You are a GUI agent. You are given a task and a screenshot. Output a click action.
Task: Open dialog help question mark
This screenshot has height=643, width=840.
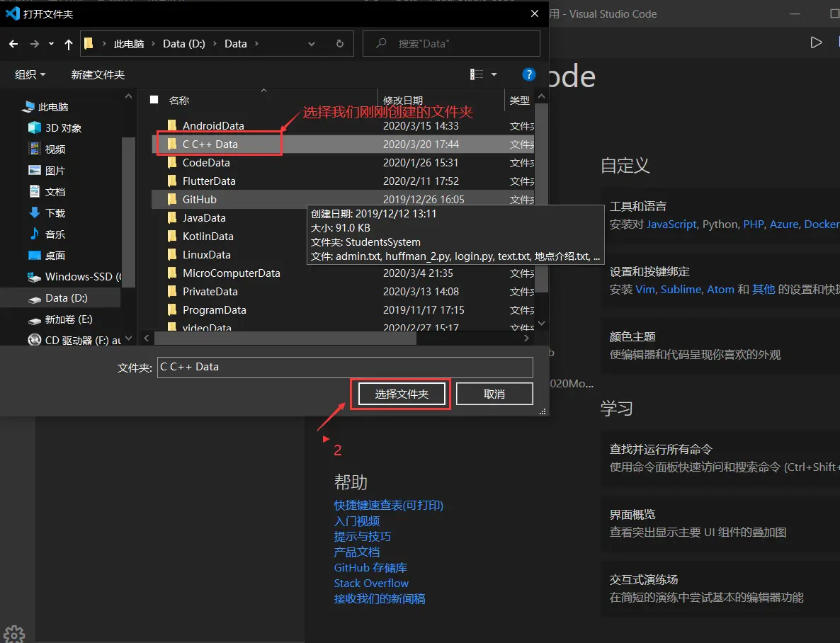529,74
